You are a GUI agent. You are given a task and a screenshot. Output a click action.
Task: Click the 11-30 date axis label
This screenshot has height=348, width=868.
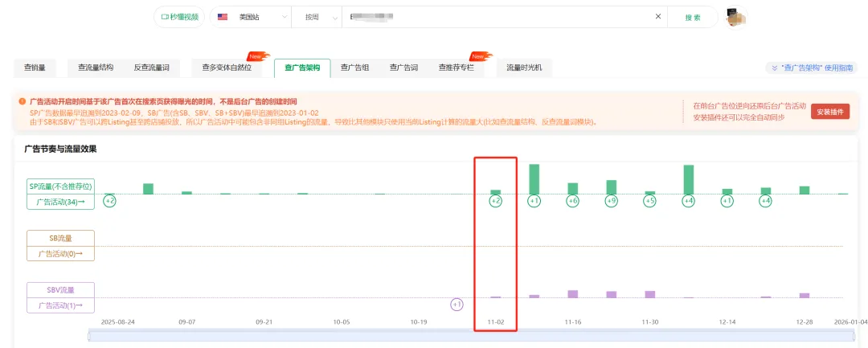click(x=650, y=321)
